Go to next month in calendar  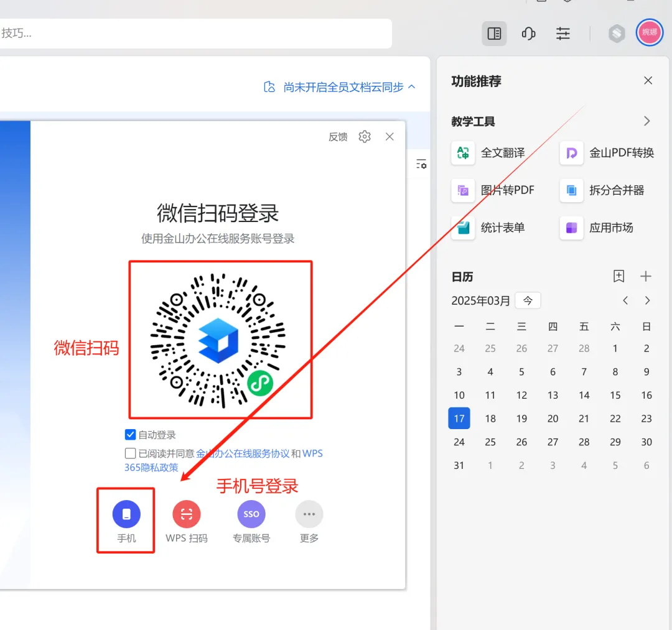pyautogui.click(x=647, y=300)
